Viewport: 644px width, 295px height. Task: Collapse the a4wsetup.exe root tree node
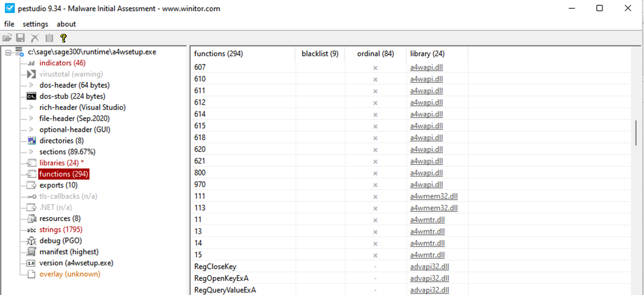point(8,52)
